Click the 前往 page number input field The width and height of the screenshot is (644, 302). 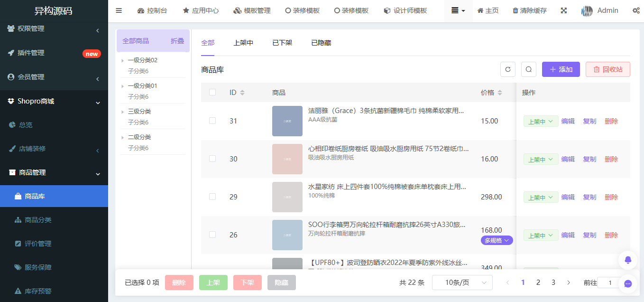[x=610, y=282]
